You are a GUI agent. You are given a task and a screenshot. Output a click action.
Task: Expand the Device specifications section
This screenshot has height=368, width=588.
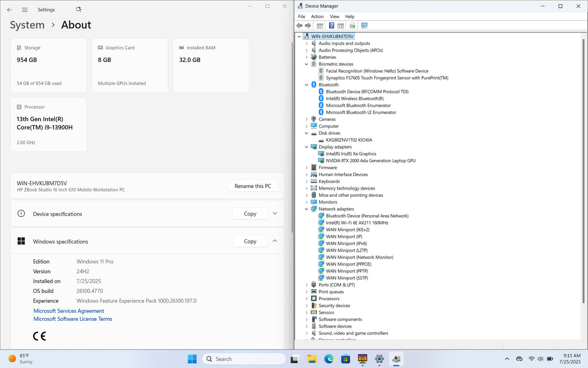click(x=275, y=214)
